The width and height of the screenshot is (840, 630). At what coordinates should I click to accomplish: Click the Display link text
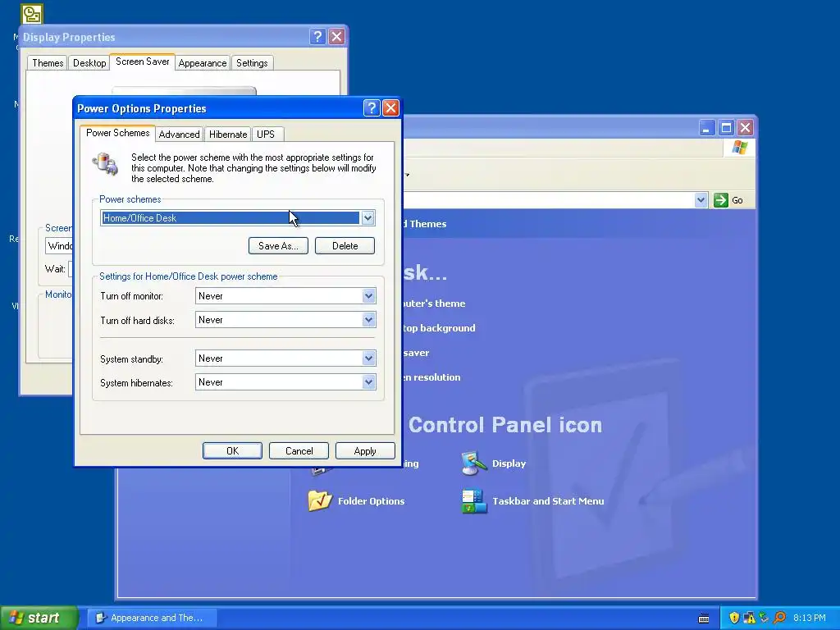509,463
